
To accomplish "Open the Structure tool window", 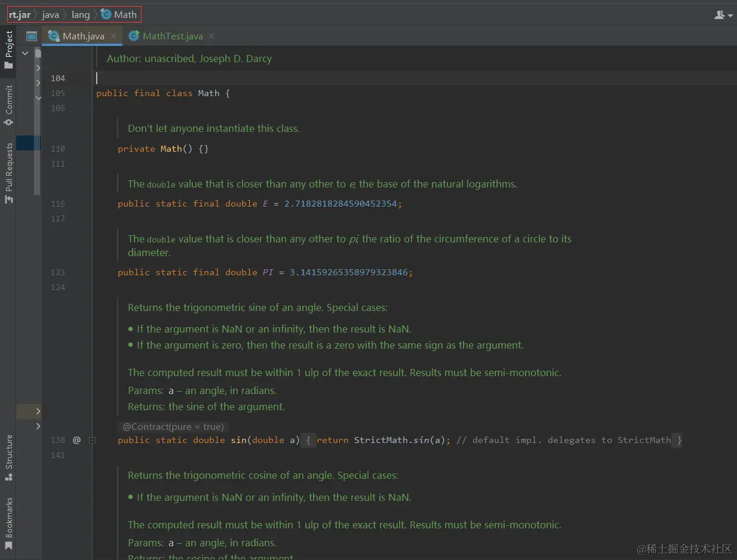I will tap(8, 458).
